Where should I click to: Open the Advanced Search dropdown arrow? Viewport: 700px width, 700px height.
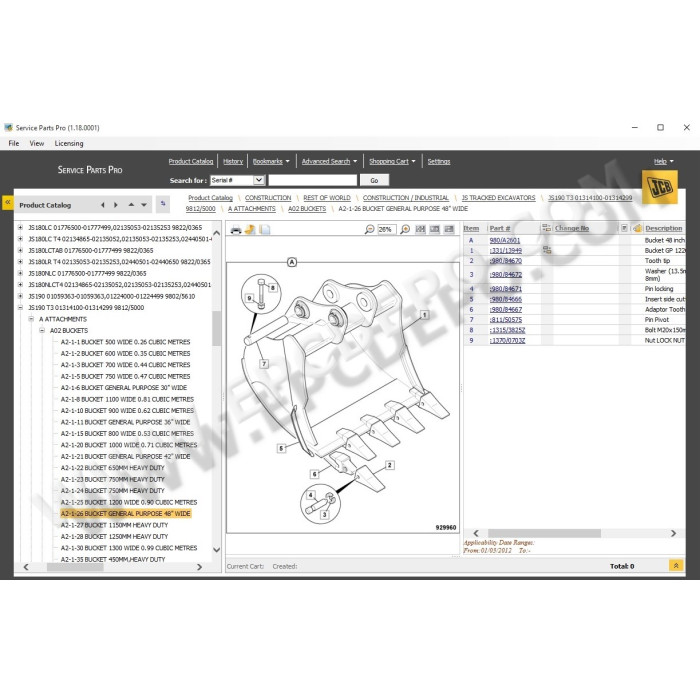[x=355, y=161]
